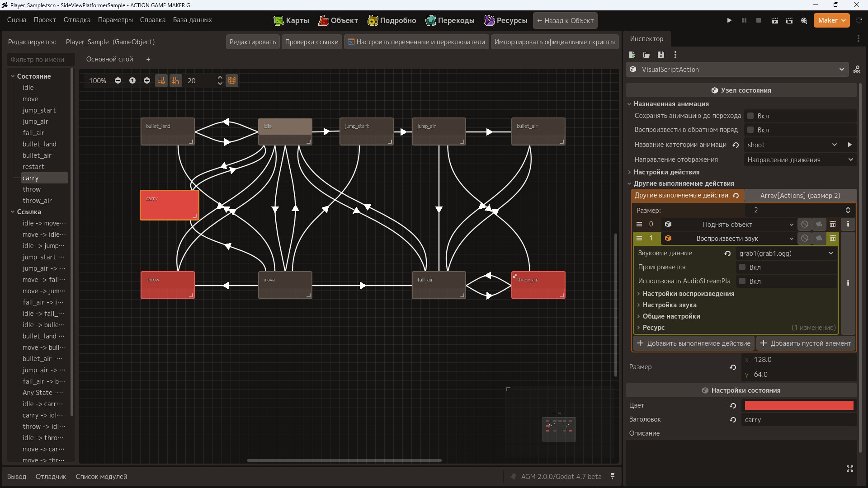The image size is (868, 488).
Task: Reset the Звуковые данные value
Action: (727, 253)
